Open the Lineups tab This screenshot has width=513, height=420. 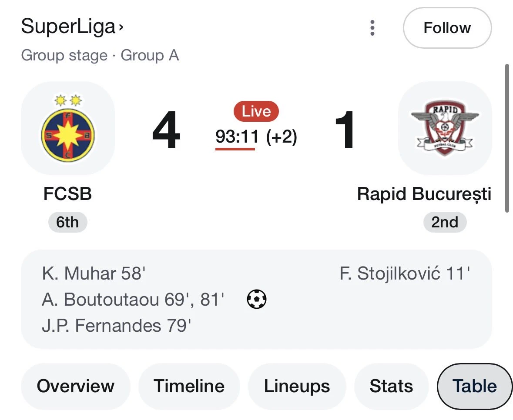pyautogui.click(x=297, y=386)
